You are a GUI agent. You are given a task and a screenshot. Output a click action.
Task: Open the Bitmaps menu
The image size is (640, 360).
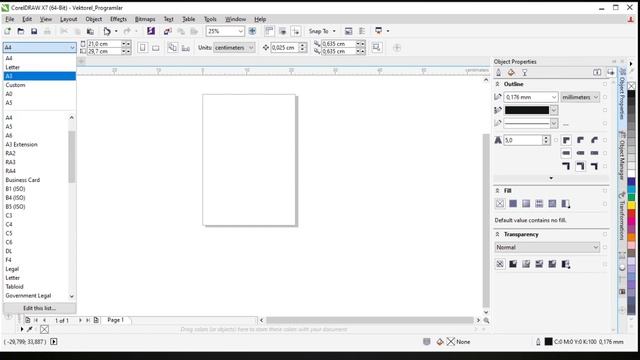click(x=145, y=19)
